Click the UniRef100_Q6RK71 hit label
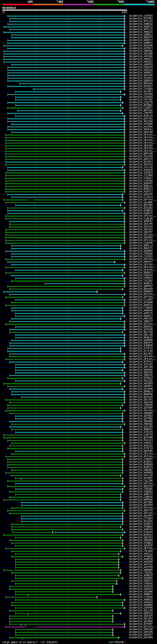Viewport: 157px width, 644px height. [141, 284]
